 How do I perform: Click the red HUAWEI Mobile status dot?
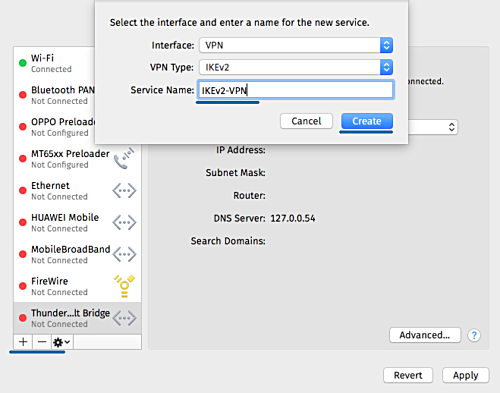pos(23,222)
